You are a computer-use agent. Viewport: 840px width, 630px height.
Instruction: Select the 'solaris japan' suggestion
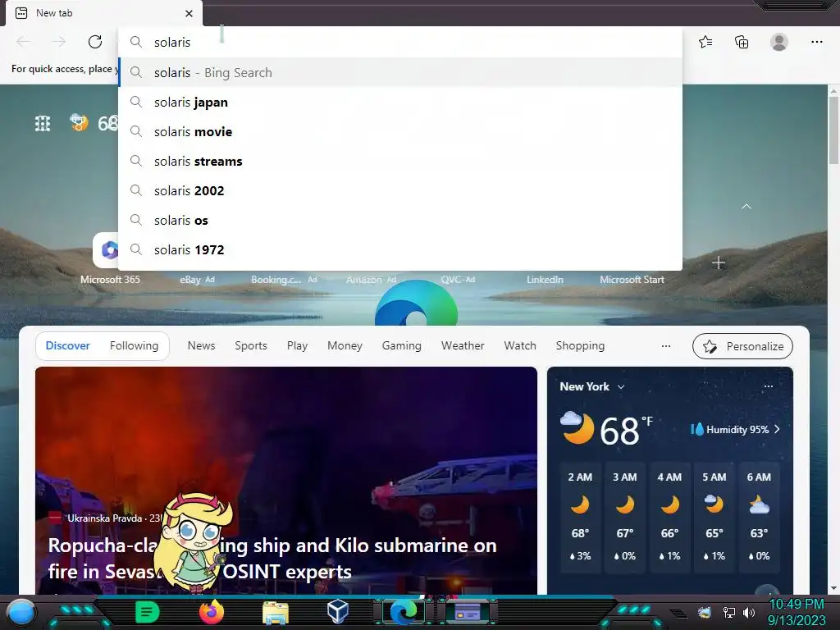(400, 102)
